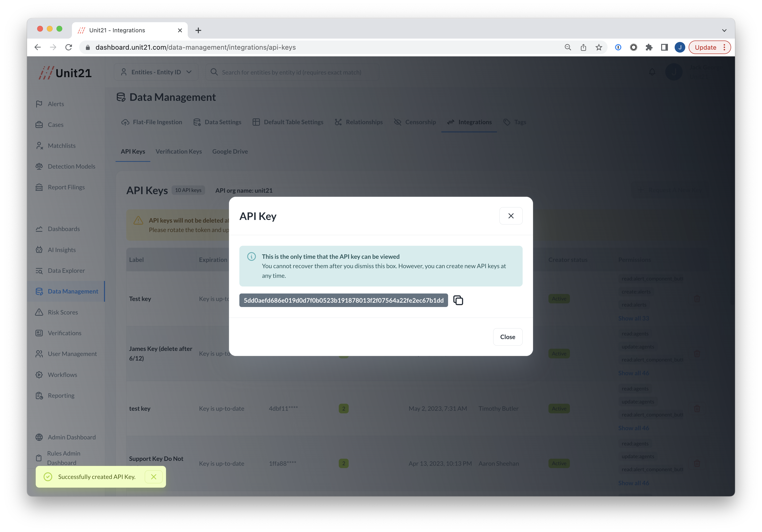Open AI Insights in the sidebar
Screen dimensions: 762x532
click(62, 250)
